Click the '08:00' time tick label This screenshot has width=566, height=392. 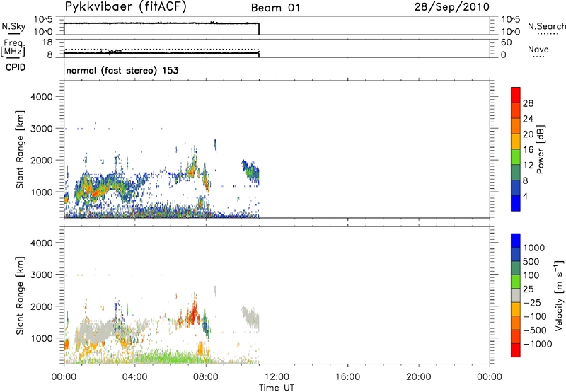(206, 377)
